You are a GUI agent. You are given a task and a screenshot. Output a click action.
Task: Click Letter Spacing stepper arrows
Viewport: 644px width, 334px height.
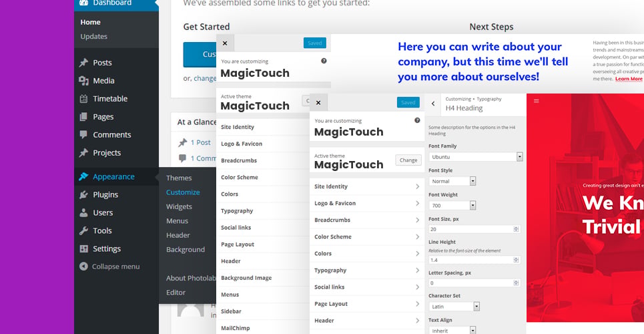(x=517, y=283)
